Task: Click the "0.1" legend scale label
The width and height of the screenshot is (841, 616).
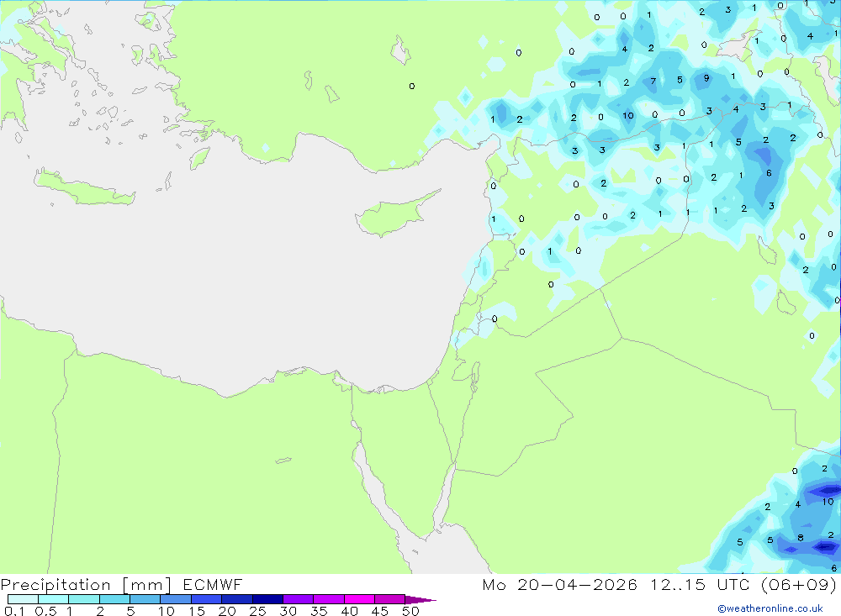Action: (x=14, y=611)
